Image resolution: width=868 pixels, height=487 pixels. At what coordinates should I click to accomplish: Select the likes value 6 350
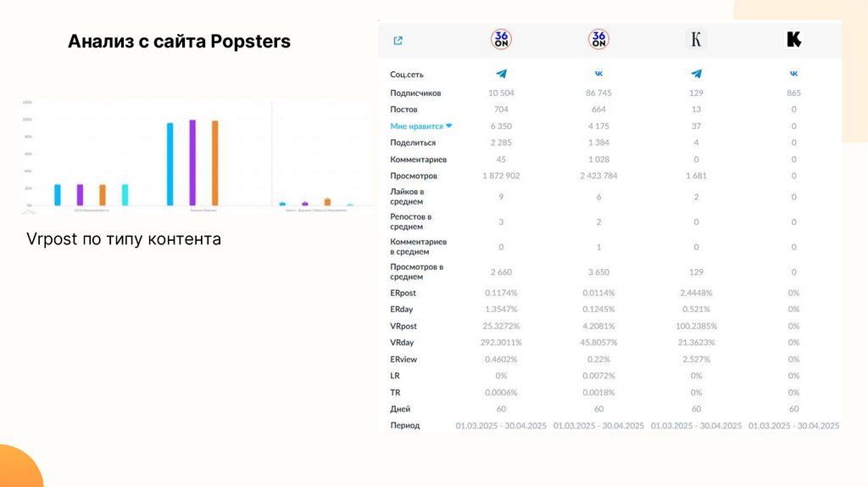(501, 126)
